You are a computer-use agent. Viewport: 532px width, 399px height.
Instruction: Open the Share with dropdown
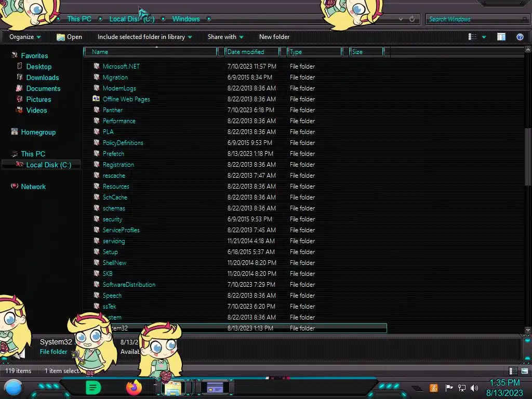(225, 37)
